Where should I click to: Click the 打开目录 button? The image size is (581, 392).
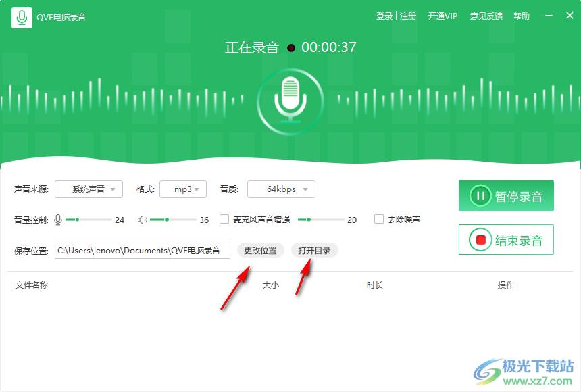tap(313, 250)
